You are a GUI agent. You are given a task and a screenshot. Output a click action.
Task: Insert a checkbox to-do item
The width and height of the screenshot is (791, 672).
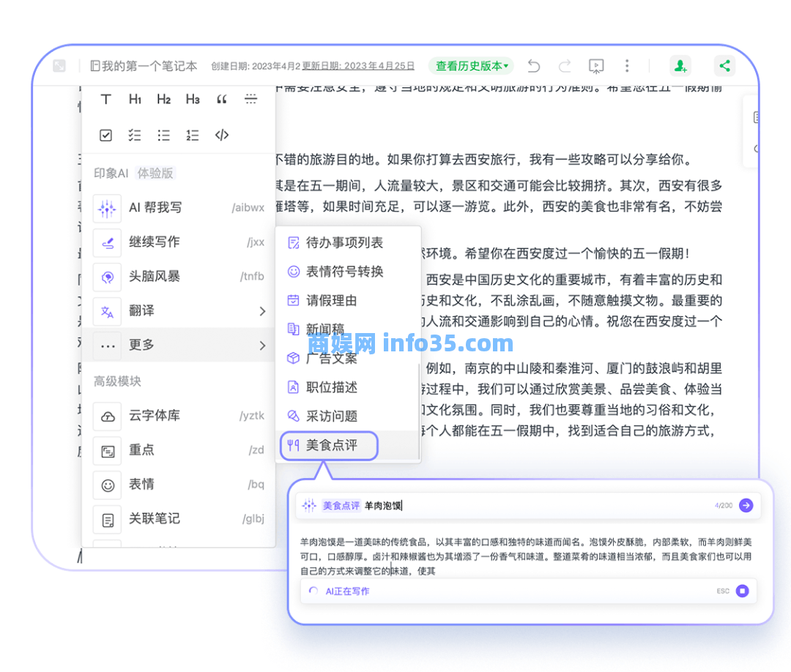point(106,135)
